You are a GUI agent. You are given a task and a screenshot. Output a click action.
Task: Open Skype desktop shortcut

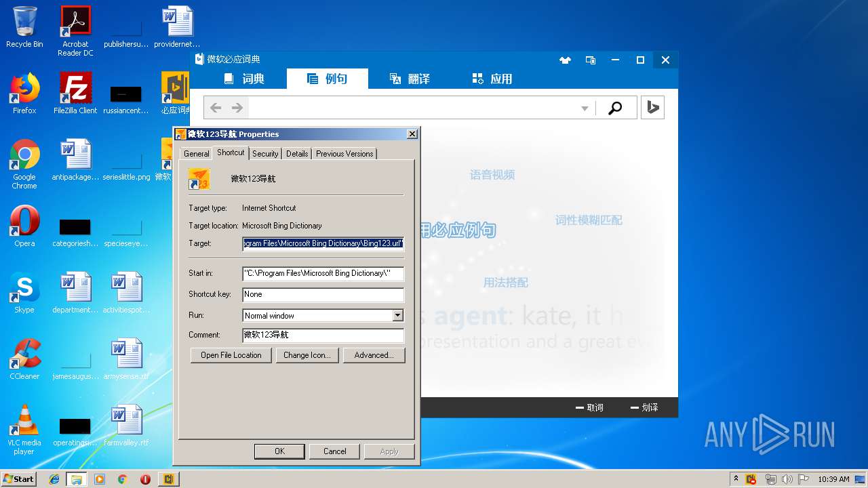pyautogui.click(x=24, y=293)
